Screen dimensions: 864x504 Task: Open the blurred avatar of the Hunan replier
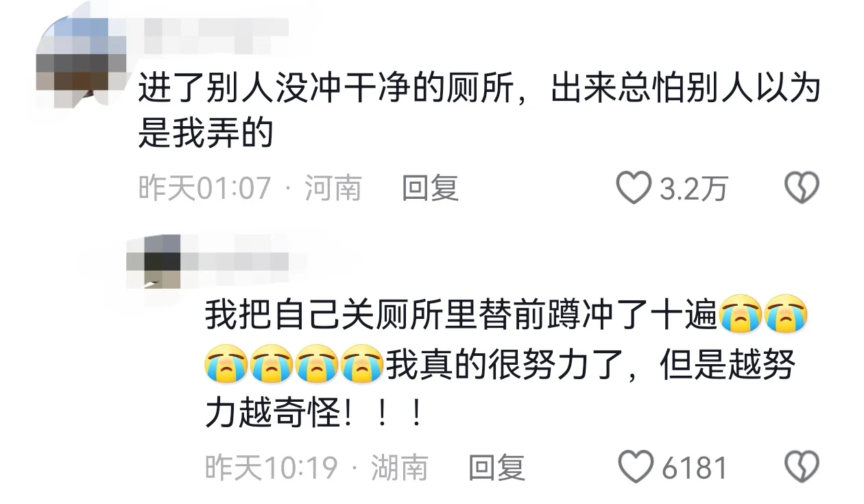pos(154,262)
